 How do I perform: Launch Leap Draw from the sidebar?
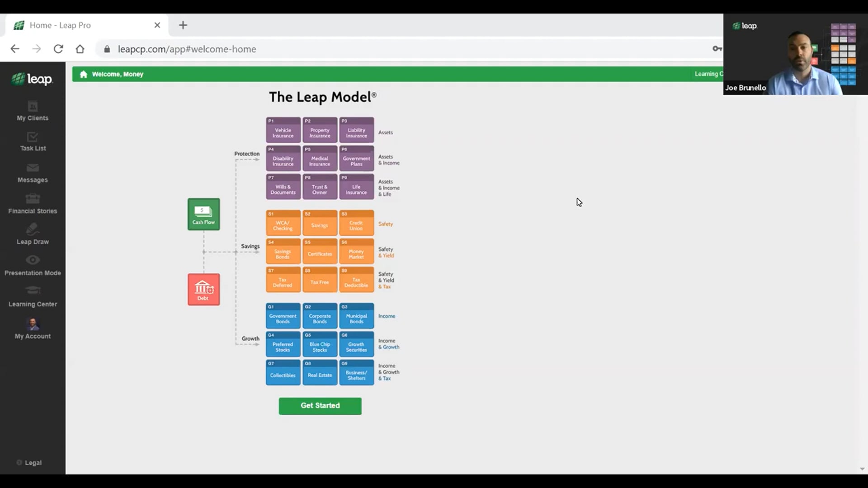click(x=33, y=235)
